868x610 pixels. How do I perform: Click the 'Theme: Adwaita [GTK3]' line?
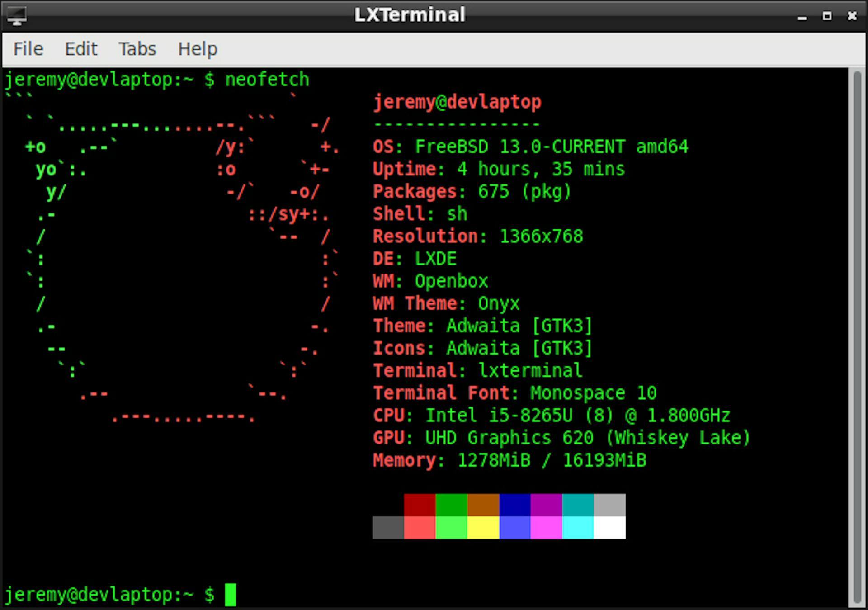(x=482, y=326)
